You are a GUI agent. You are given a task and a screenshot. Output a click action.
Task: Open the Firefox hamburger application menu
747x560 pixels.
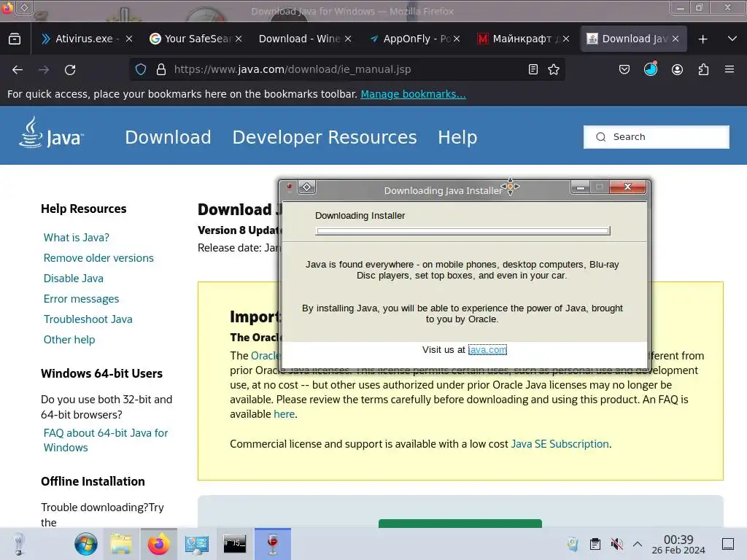729,69
